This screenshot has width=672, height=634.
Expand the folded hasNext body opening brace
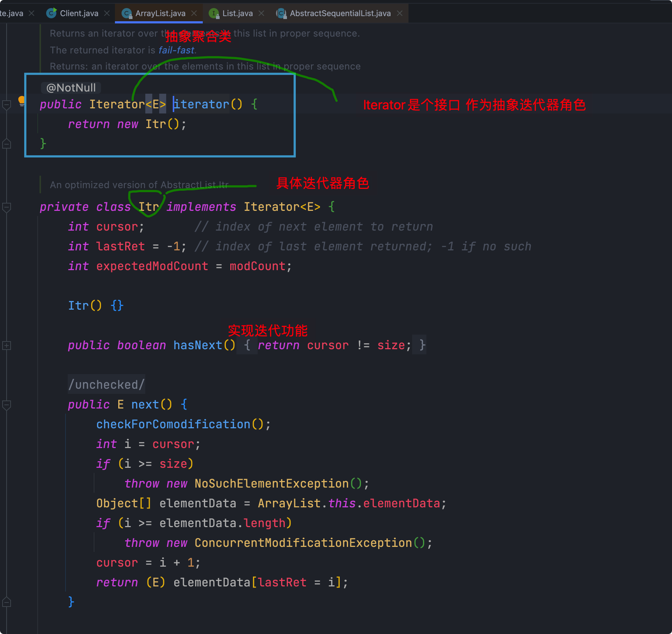click(247, 345)
